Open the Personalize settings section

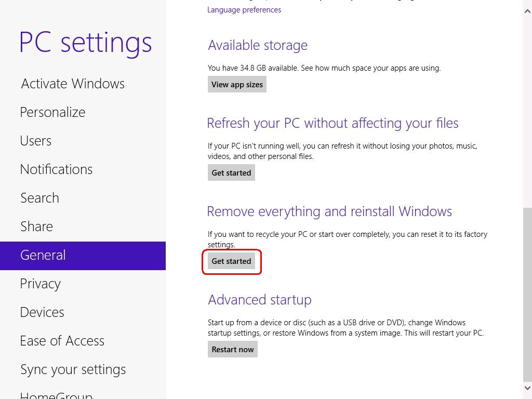[52, 112]
